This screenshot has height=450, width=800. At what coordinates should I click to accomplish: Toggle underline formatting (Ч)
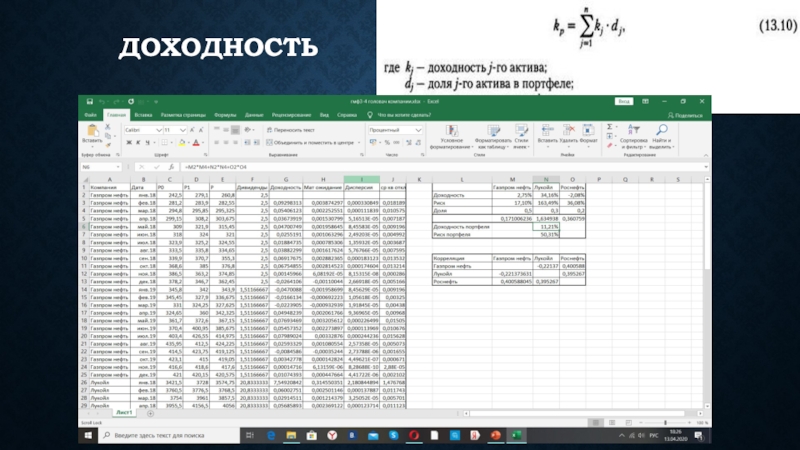tap(147, 143)
